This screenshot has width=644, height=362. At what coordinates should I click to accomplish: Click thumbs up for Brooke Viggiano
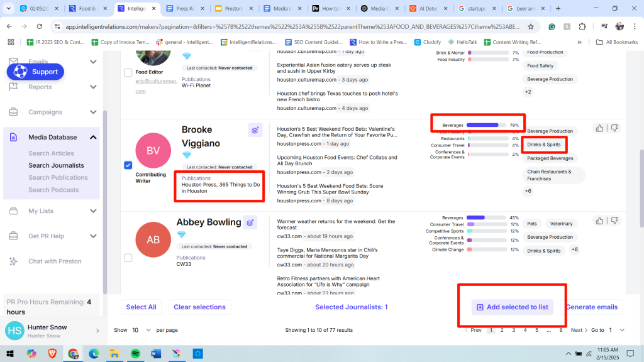point(599,128)
